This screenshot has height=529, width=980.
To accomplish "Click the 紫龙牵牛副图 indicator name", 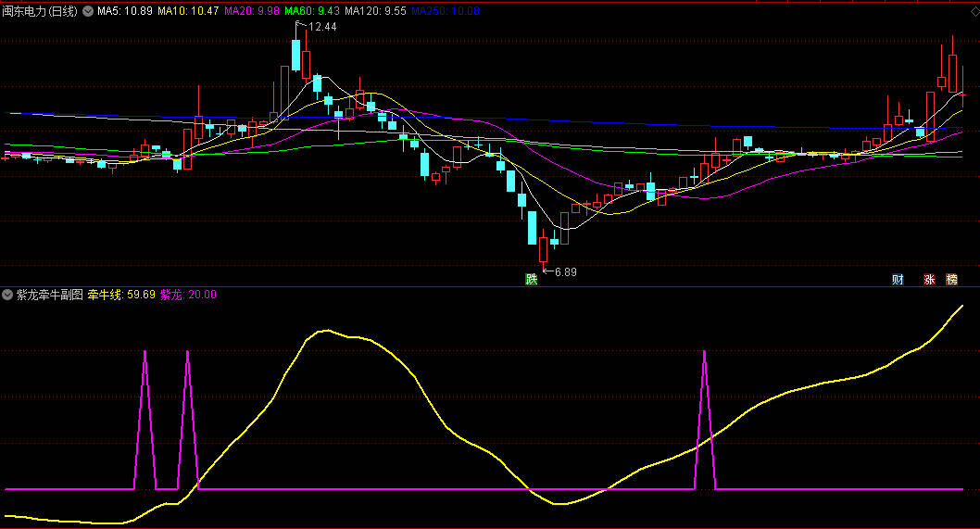I will point(49,295).
